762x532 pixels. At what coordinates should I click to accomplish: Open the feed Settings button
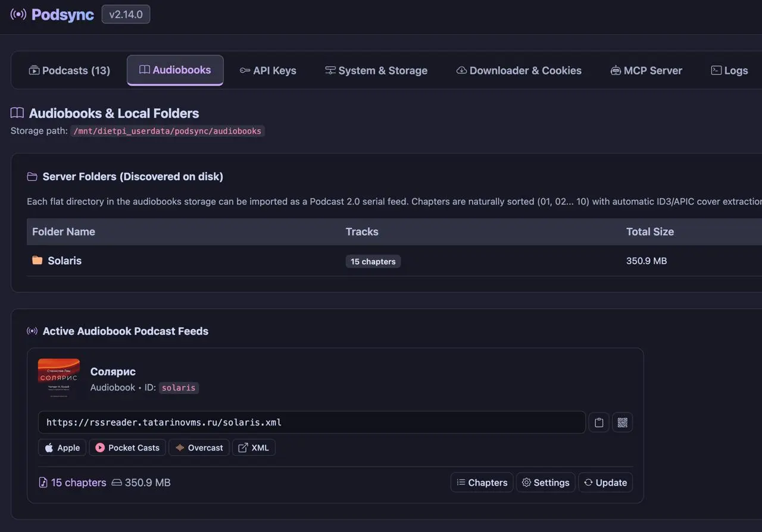click(546, 483)
